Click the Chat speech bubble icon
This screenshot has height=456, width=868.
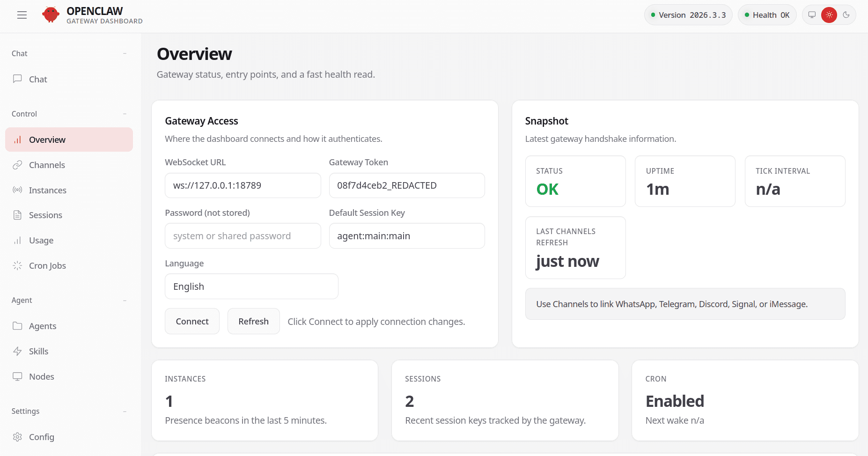(x=17, y=79)
